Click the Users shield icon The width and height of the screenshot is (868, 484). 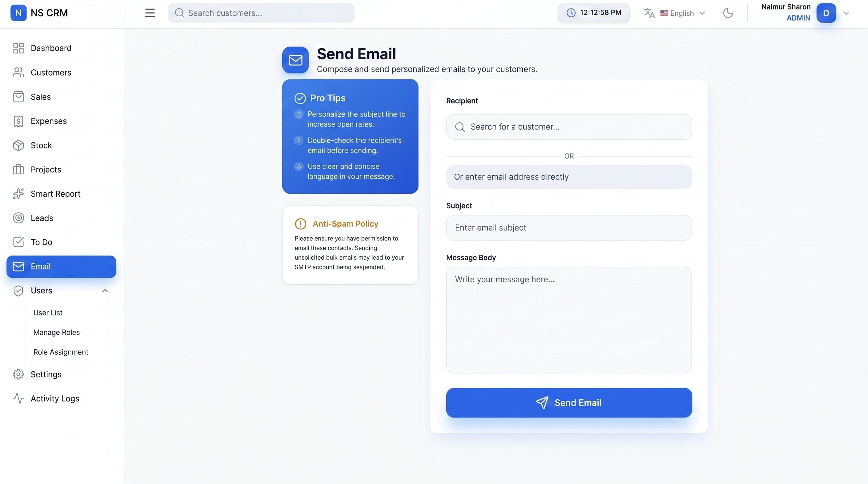(19, 291)
